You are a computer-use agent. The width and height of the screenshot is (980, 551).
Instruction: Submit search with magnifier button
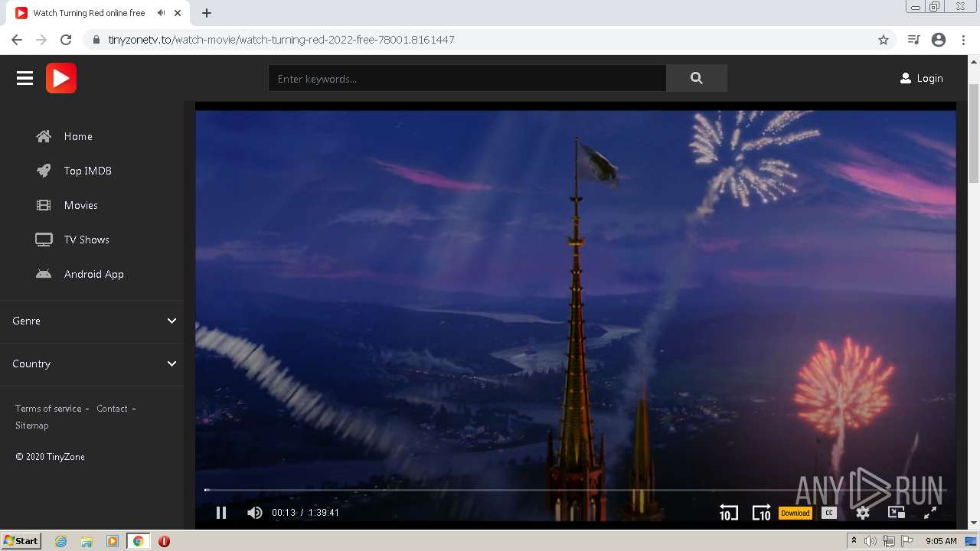tap(696, 78)
